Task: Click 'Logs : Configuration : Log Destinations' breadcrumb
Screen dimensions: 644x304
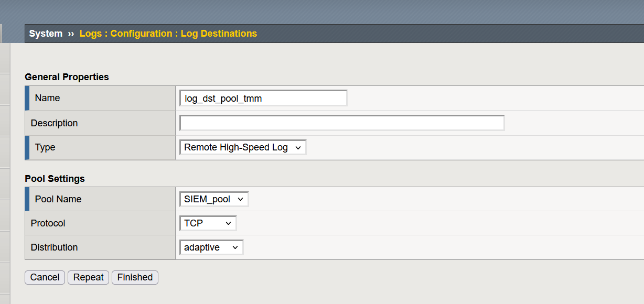Action: pyautogui.click(x=168, y=34)
